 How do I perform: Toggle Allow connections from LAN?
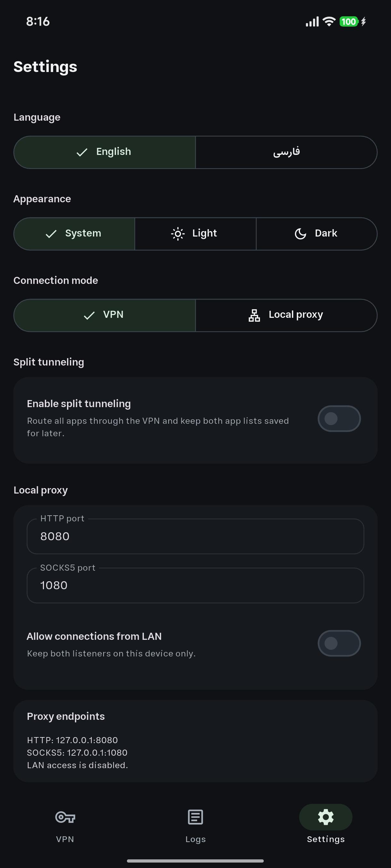[339, 643]
